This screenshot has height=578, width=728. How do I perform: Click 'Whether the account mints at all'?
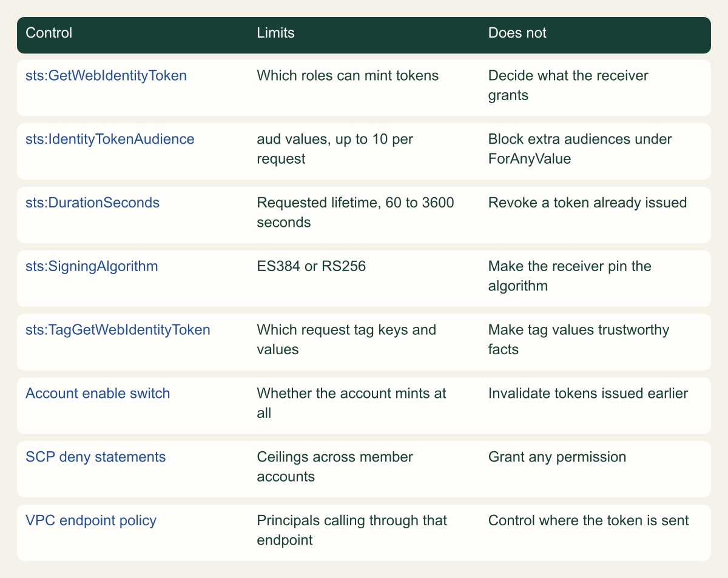[352, 402]
